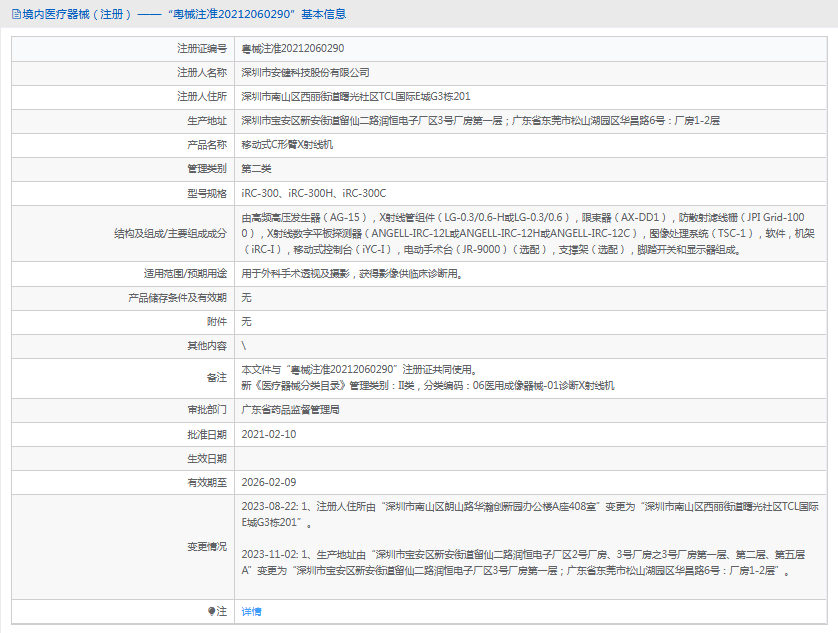838x633 pixels.
Task: Click the 注册证编号 row label
Action: coord(202,49)
